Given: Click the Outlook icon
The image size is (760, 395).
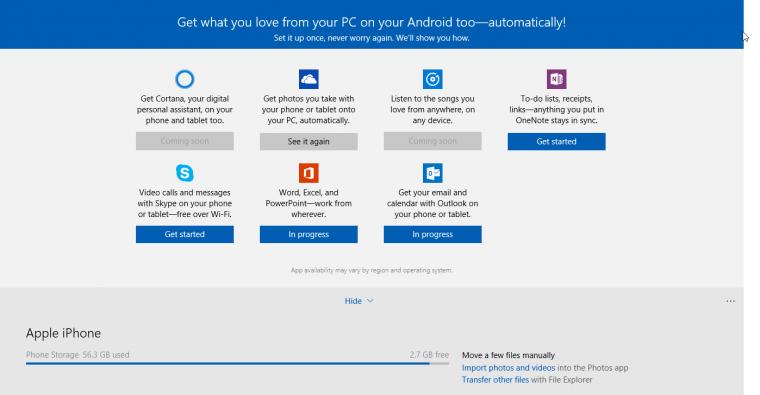Looking at the screenshot, I should click(432, 173).
